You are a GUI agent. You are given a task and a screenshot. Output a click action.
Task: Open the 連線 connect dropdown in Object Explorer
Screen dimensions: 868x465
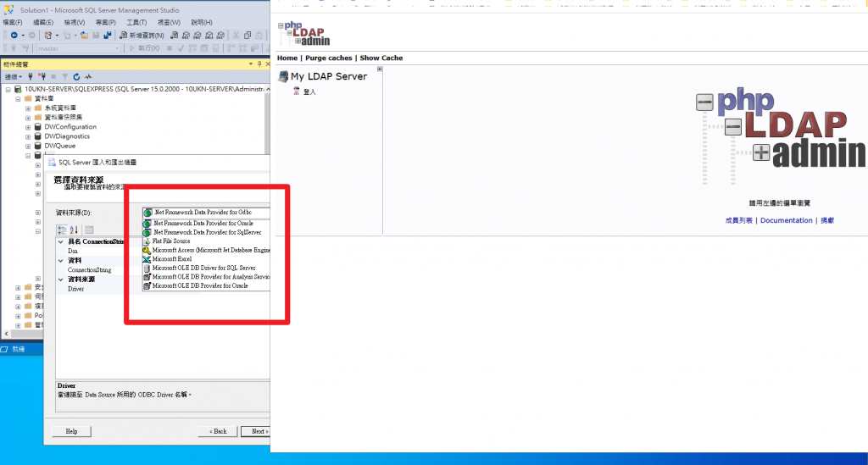[x=13, y=77]
